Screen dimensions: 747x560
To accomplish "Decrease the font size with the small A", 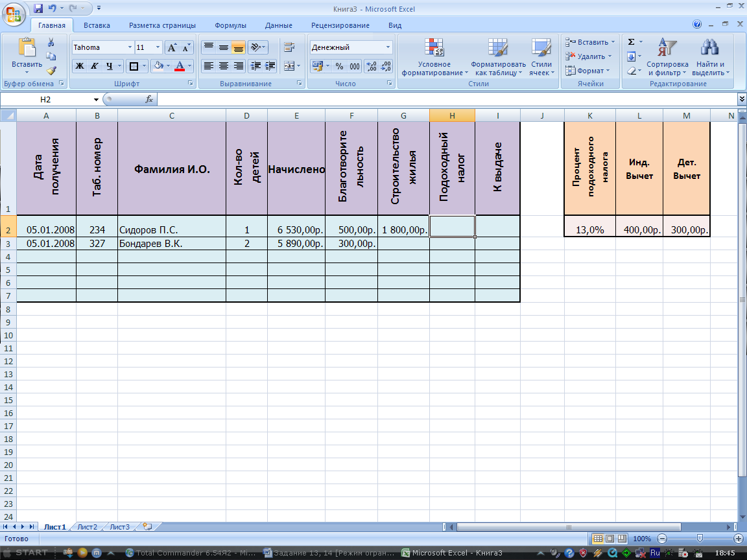I will point(187,47).
